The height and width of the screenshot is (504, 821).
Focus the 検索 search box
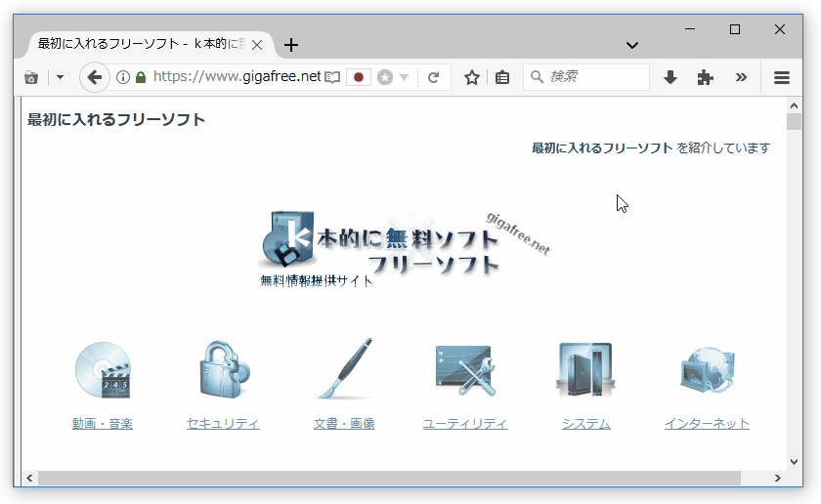click(586, 77)
